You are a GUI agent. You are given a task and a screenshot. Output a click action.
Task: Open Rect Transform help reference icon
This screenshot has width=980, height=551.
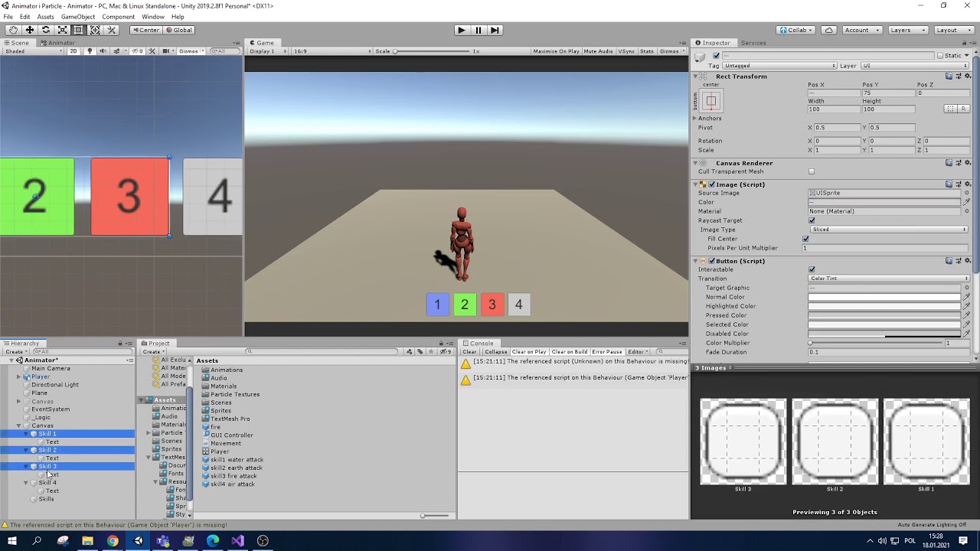[949, 76]
